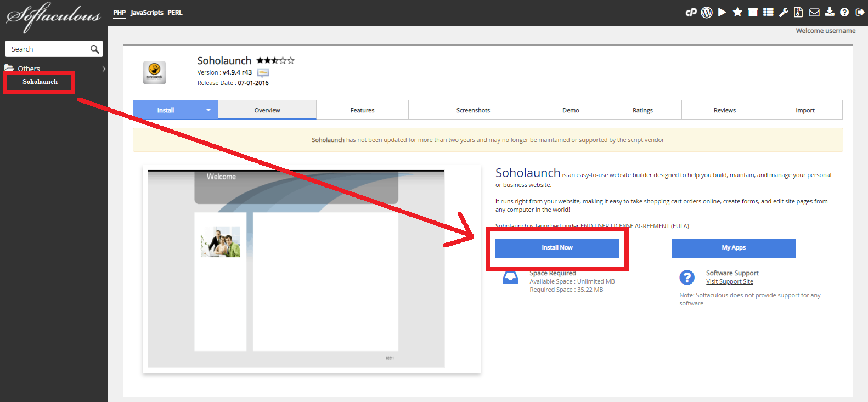Click the logout arrow icon
Image resolution: width=868 pixels, height=402 pixels.
(860, 12)
